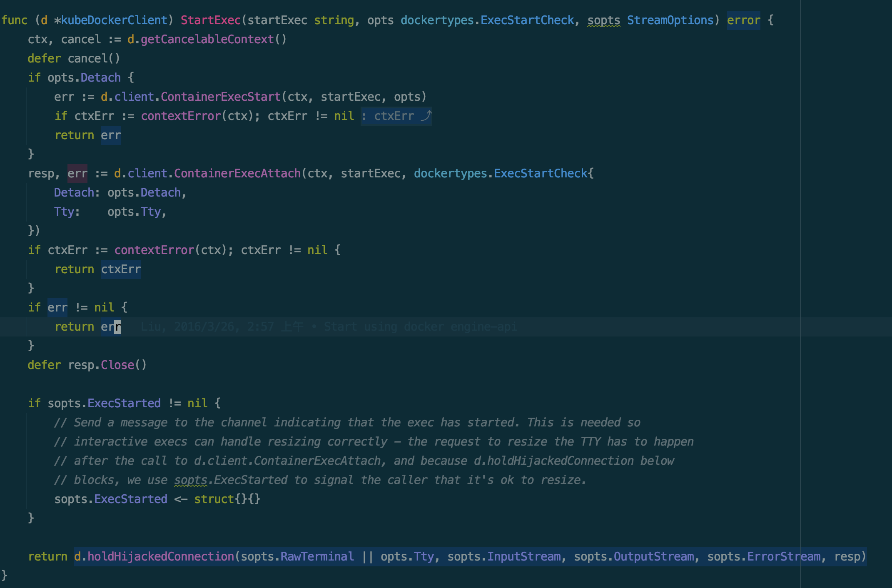
Task: Click the ContainerExecAttach method call
Action: (x=237, y=173)
